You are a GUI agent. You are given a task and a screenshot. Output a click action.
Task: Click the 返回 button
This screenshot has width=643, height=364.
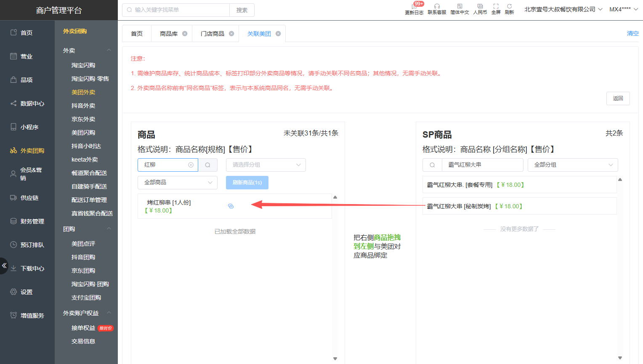[x=618, y=98]
